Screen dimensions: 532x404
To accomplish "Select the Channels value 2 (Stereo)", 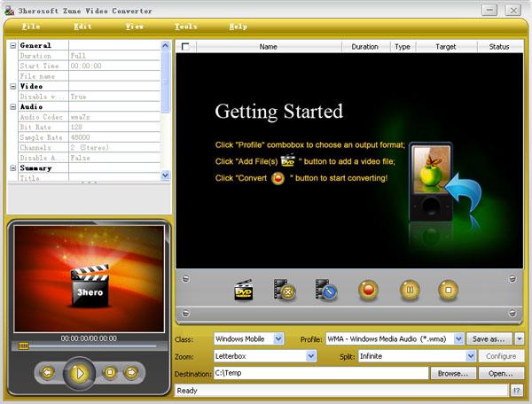I will coord(114,147).
